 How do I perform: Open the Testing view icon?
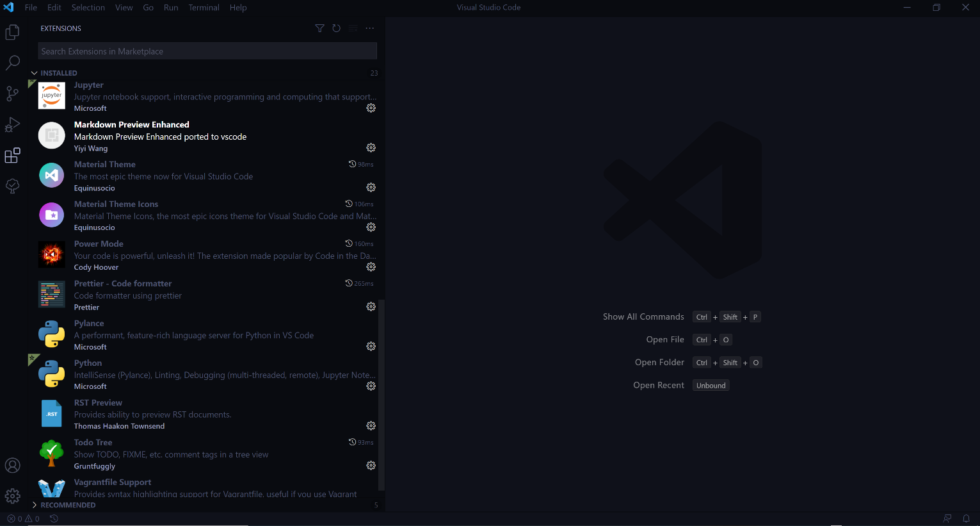(x=12, y=186)
